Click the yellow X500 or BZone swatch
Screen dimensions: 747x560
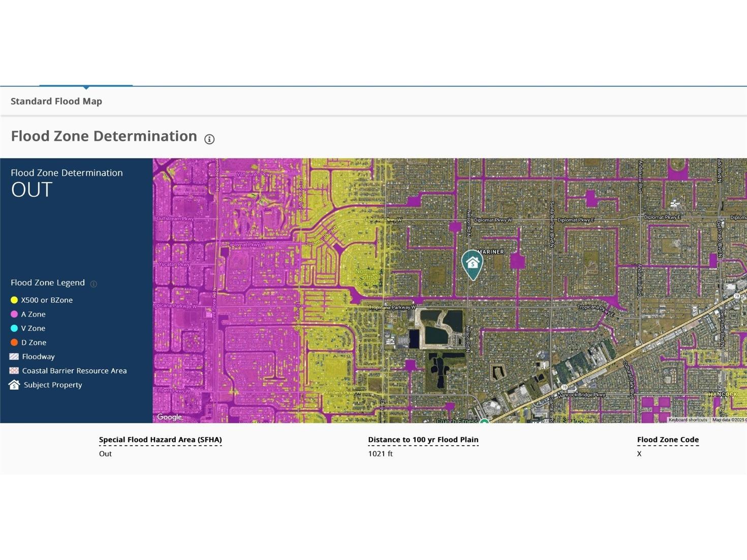click(x=14, y=300)
